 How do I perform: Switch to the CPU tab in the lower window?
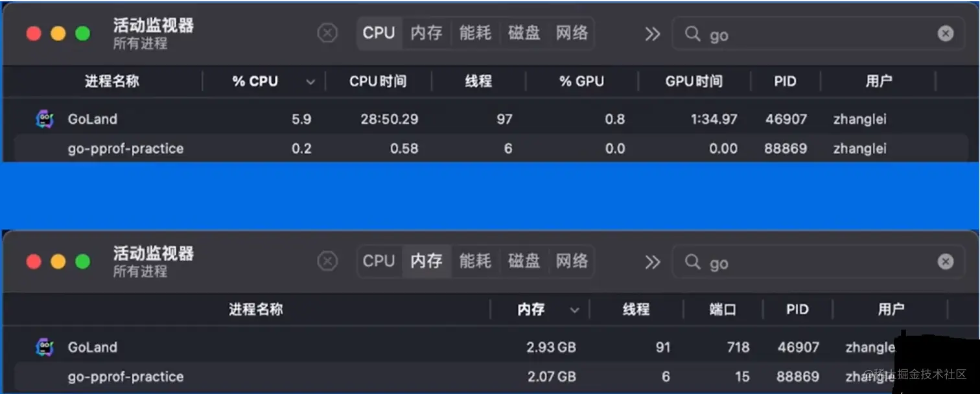[x=379, y=261]
